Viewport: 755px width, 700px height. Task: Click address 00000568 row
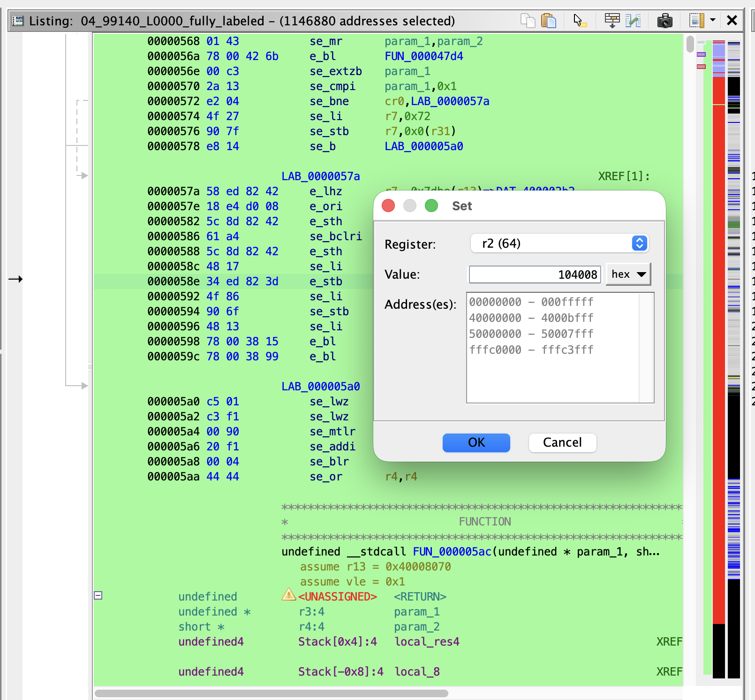[x=174, y=41]
